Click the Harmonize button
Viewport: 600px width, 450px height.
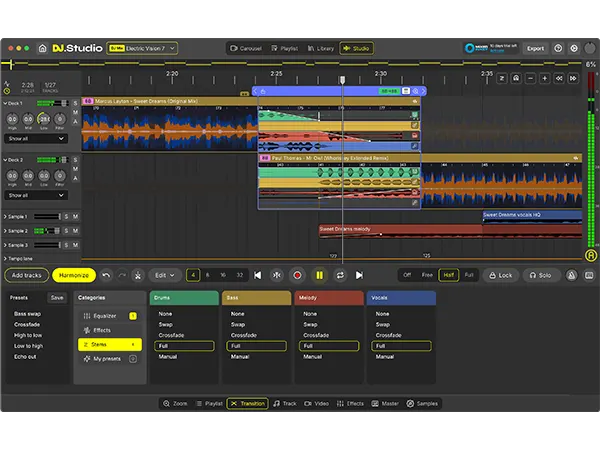[x=74, y=275]
